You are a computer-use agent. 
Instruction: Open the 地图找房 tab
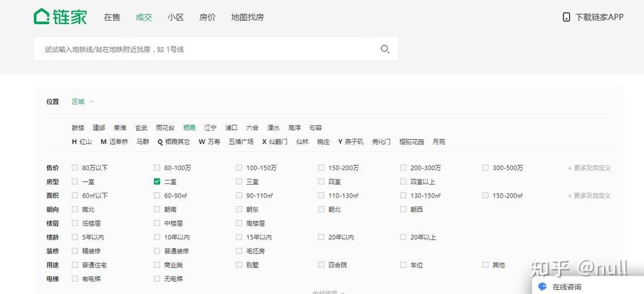tap(248, 17)
